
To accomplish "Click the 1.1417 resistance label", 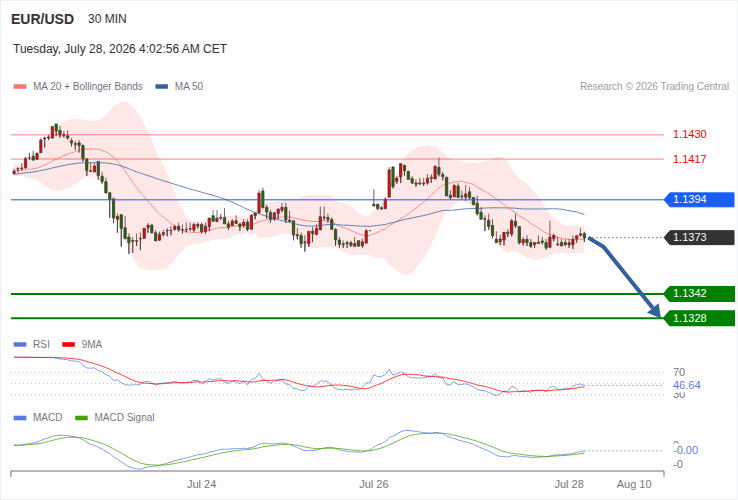I will (690, 160).
